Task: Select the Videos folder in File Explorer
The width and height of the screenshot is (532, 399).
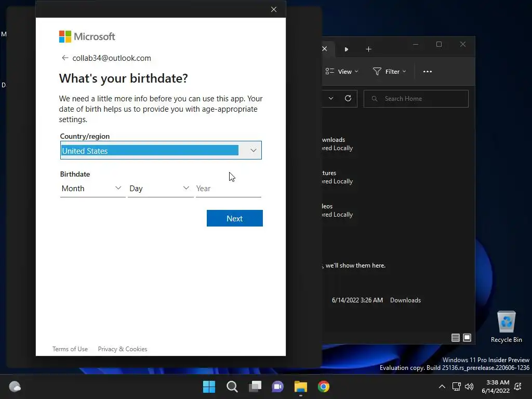Action: [338, 210]
